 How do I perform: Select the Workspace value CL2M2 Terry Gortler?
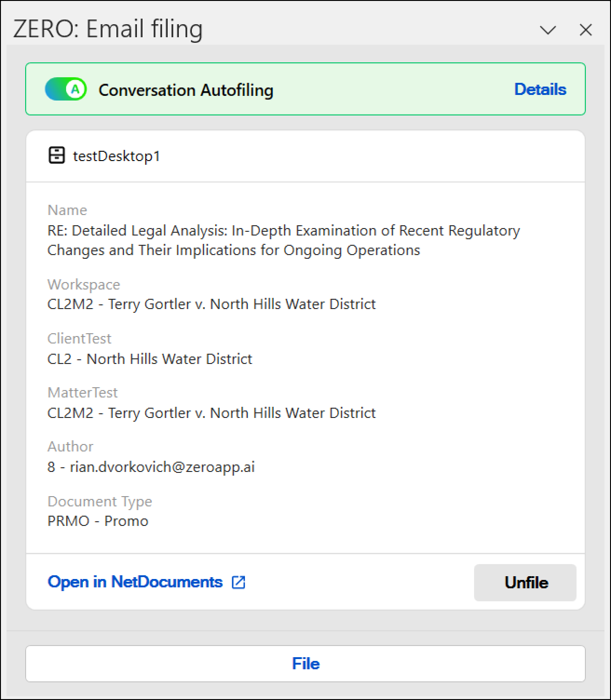211,304
